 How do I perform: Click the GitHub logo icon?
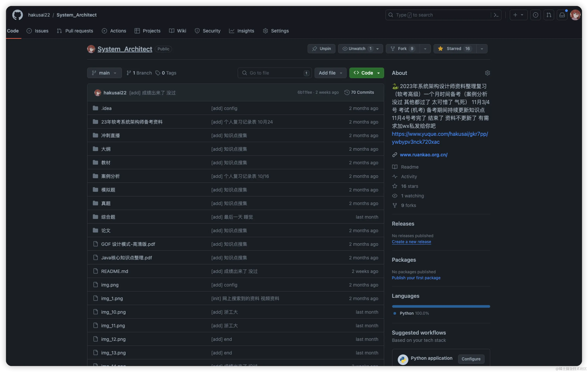point(17,15)
